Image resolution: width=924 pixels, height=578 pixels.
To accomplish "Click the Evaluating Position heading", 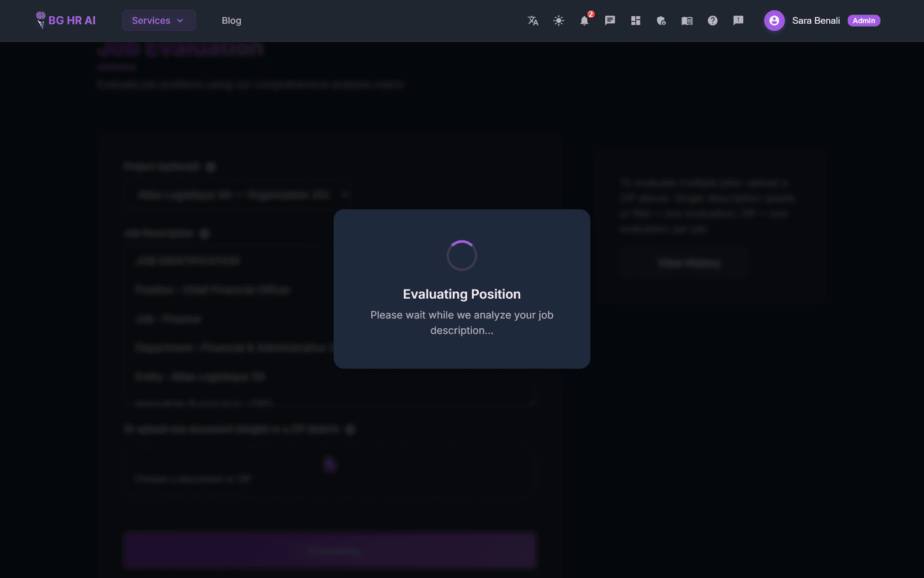I will click(462, 294).
